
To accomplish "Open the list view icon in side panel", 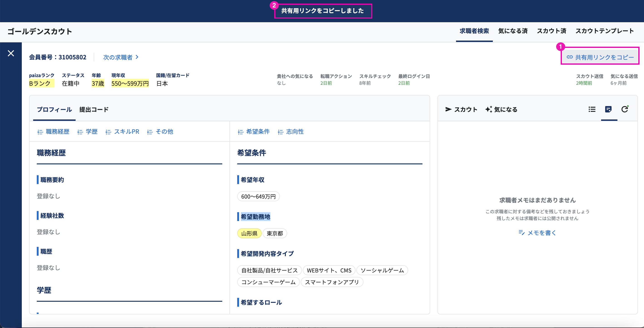I will point(592,109).
